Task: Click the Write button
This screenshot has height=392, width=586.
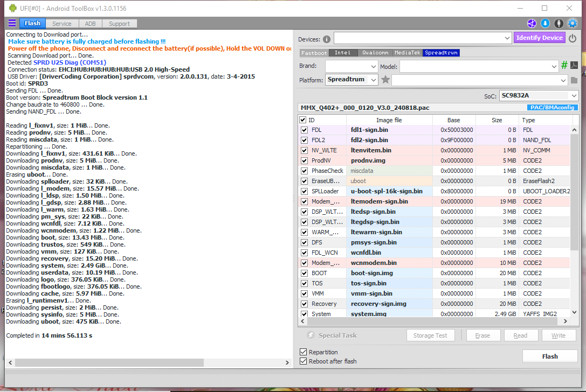Action: pyautogui.click(x=559, y=335)
